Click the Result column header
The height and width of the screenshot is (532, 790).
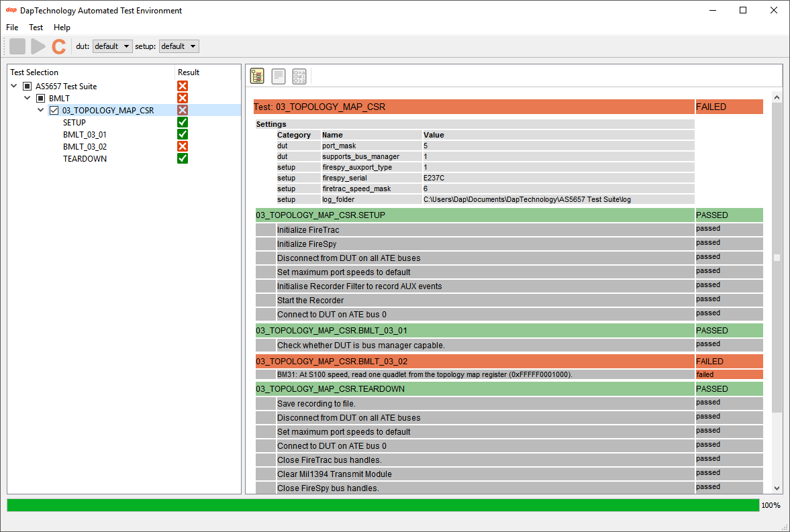coord(207,72)
